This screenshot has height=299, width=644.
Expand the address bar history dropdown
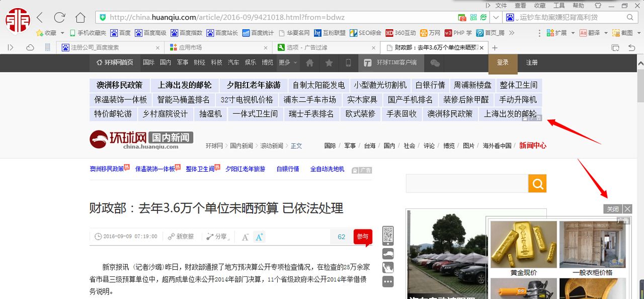pyautogui.click(x=497, y=17)
